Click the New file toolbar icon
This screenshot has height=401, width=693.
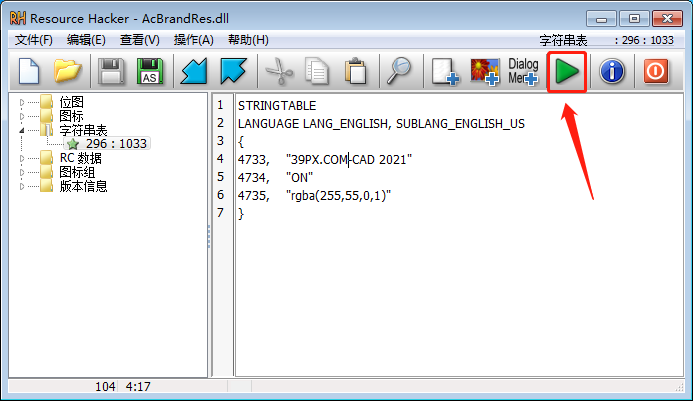pos(28,71)
